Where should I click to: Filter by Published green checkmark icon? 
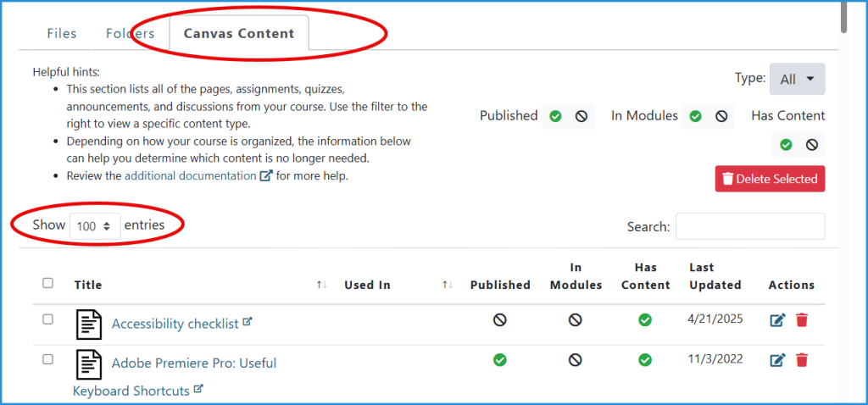point(555,116)
